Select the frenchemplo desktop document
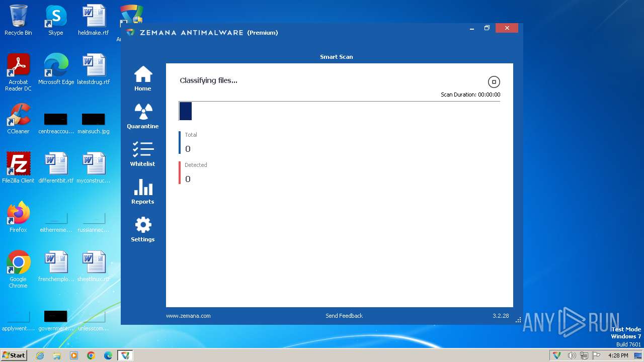 56,266
